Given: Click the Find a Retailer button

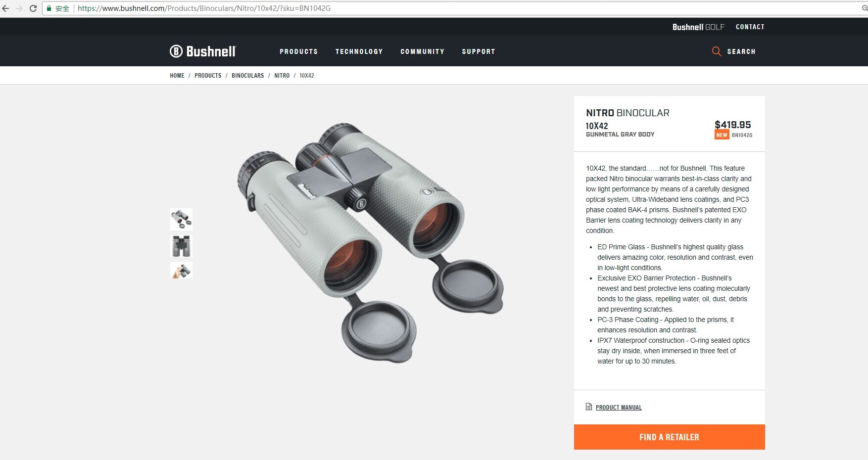Looking at the screenshot, I should coord(669,437).
